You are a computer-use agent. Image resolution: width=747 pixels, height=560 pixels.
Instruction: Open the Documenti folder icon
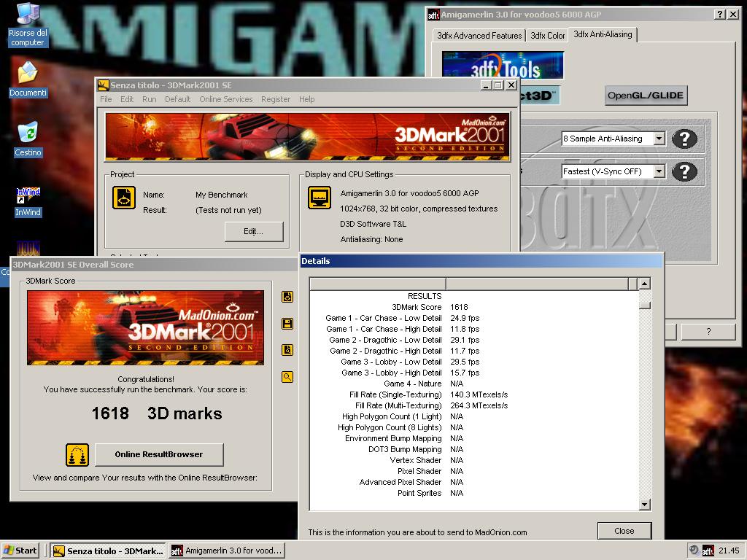(28, 79)
